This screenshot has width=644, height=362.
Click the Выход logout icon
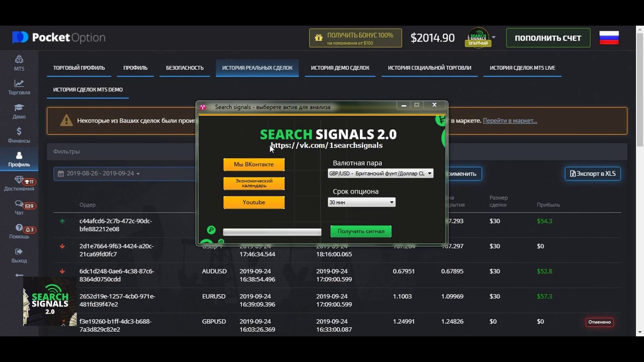tap(19, 251)
